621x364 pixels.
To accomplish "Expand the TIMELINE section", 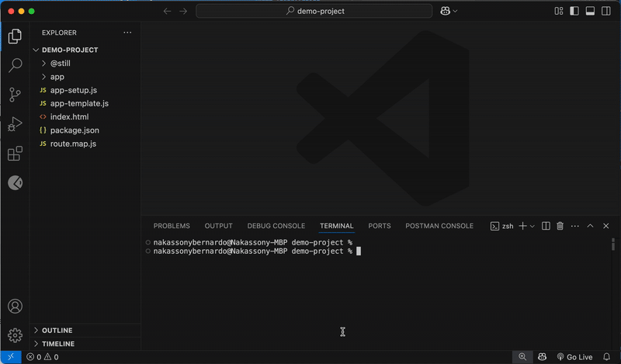I will tap(85, 344).
